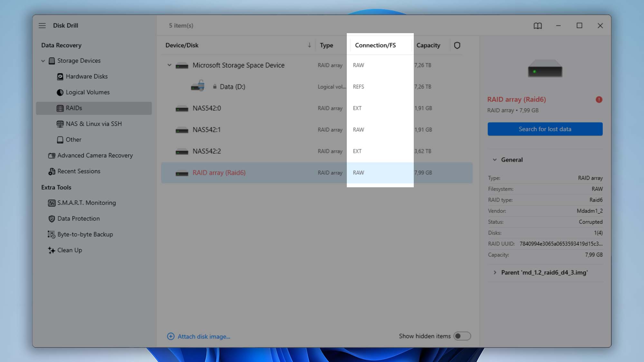Open Byte-to-byte Backup tool
The height and width of the screenshot is (362, 644).
click(85, 234)
